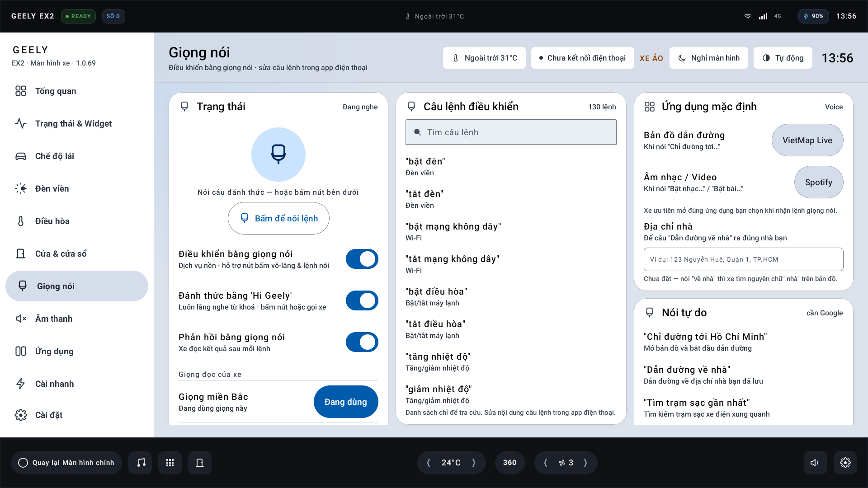The height and width of the screenshot is (488, 868).
Task: Click the Wi-Fi status icon
Action: 748,16
